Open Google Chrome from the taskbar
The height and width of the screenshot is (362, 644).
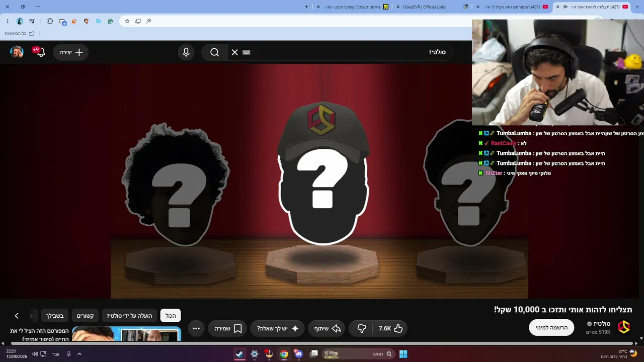point(284,354)
